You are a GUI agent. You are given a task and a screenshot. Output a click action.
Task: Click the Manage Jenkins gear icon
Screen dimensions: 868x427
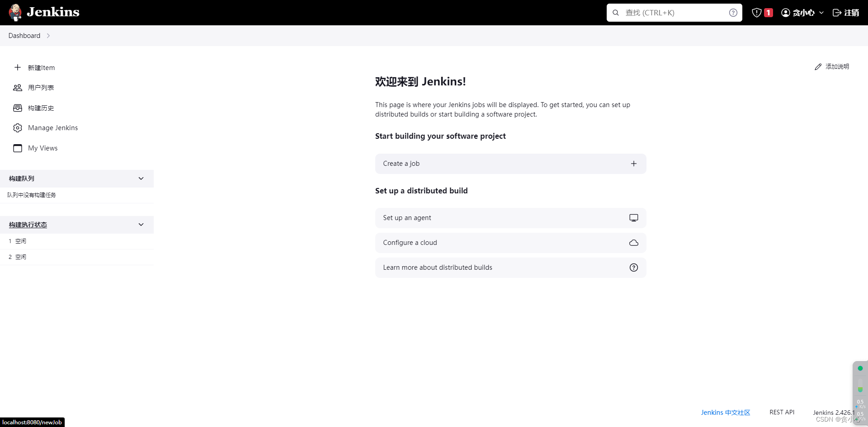(18, 128)
